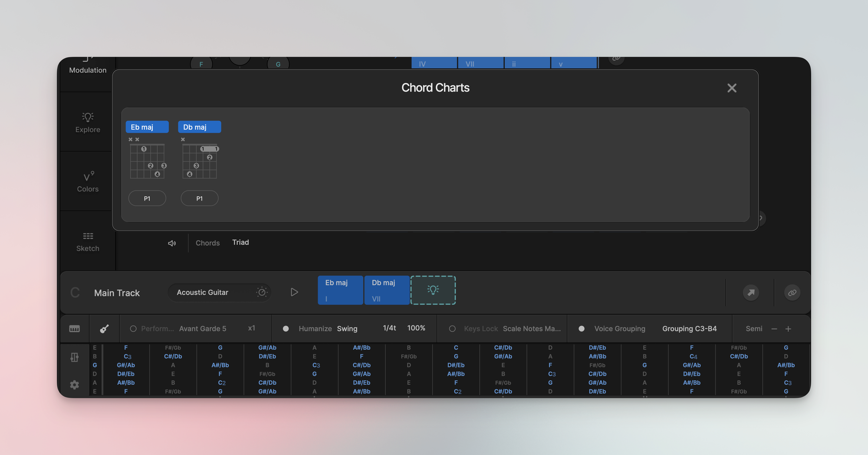Click the F chord chip behind the dialog
Screen dimensions: 868x455
coord(201,64)
